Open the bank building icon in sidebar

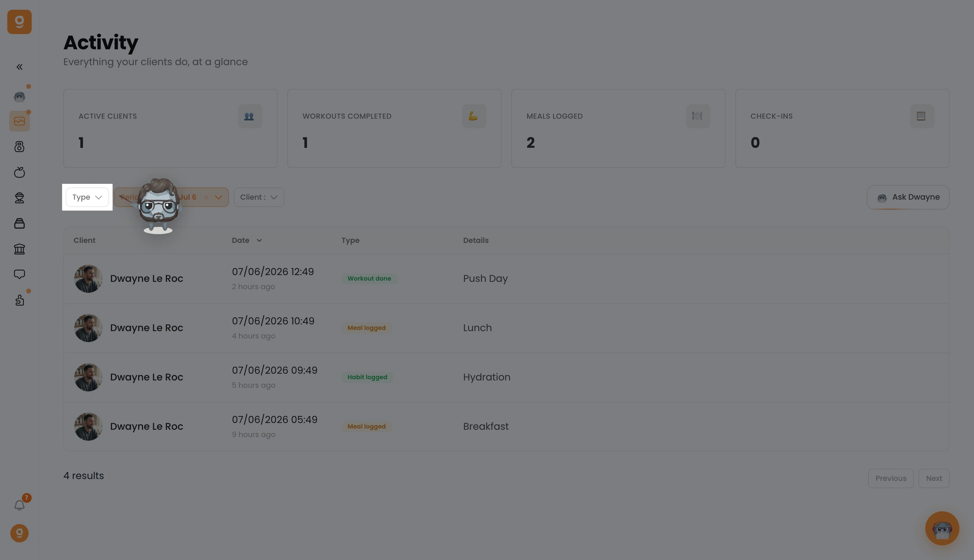[x=19, y=249]
